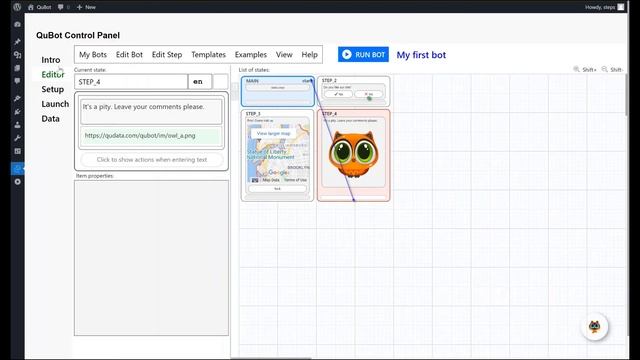Open the Help menu
The width and height of the screenshot is (640, 360).
coord(309,55)
